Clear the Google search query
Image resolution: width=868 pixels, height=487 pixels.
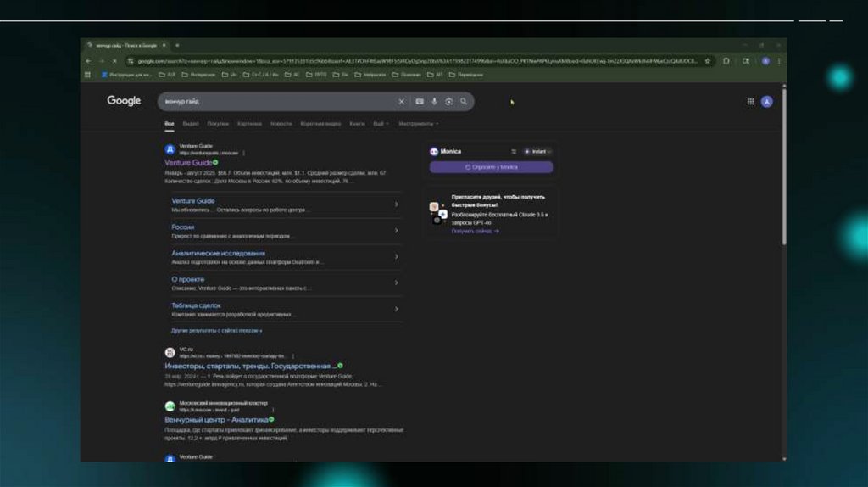401,102
